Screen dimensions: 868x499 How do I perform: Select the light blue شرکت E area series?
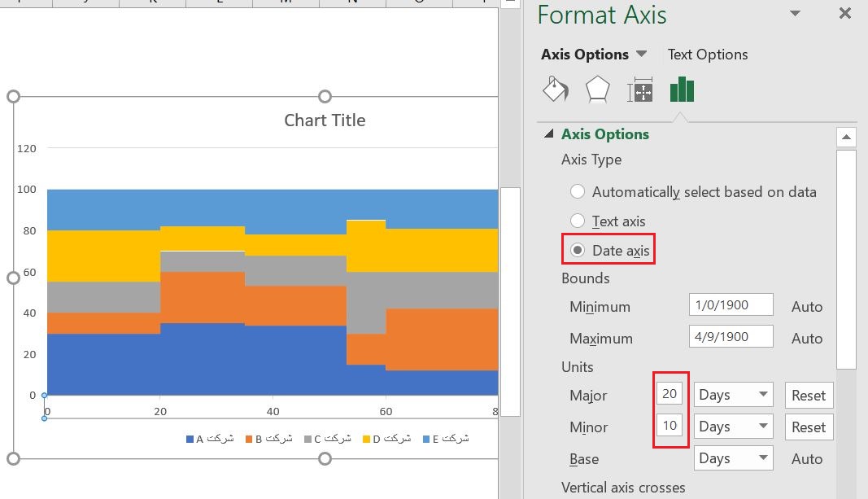pos(271,208)
